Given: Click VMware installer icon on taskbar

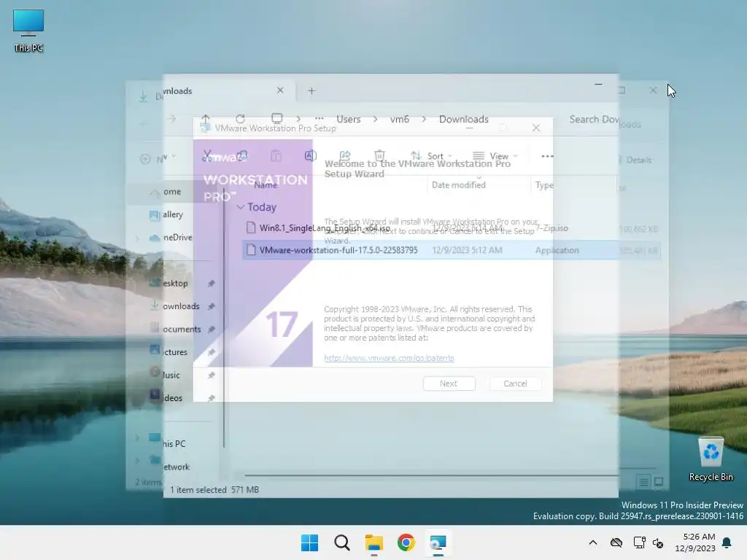Looking at the screenshot, I should pyautogui.click(x=438, y=542).
